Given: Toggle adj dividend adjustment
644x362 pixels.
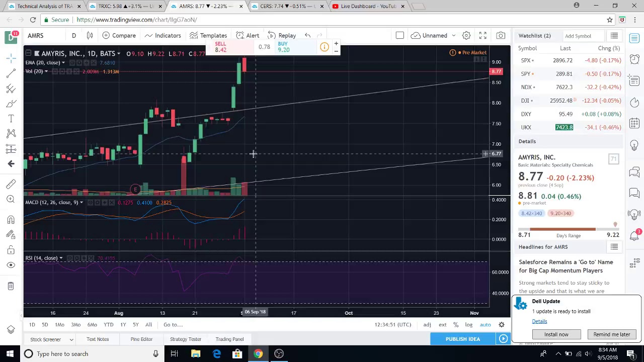Looking at the screenshot, I should [x=427, y=325].
